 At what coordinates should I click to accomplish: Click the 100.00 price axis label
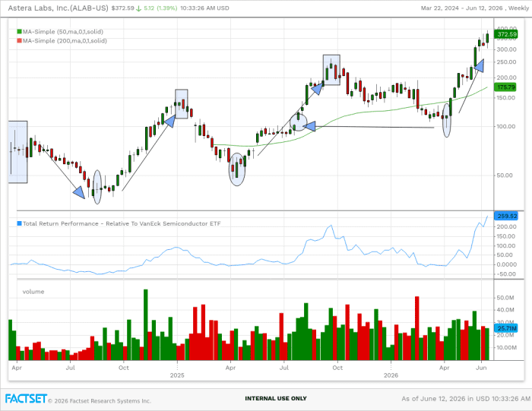click(x=506, y=126)
